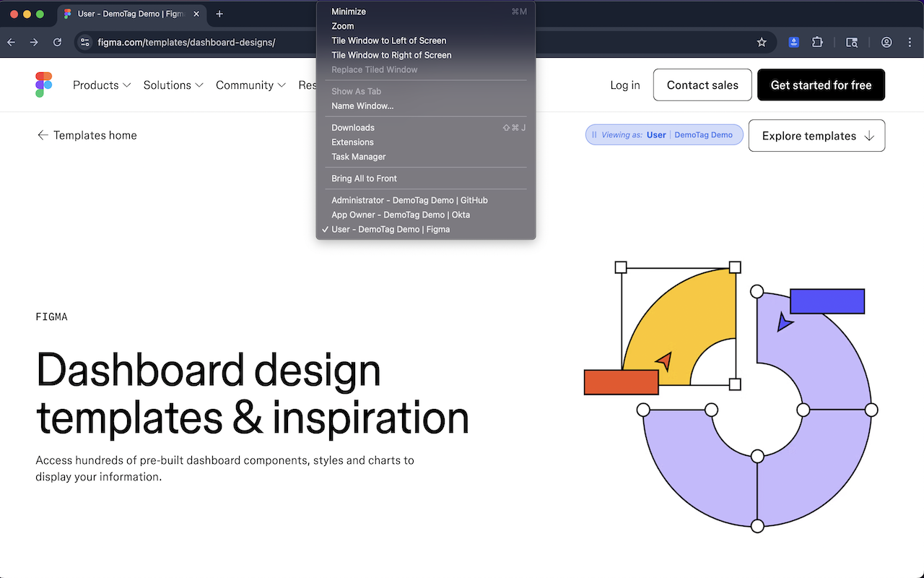
Task: Switch to Administrator - DemoTag Demo | GitHub window
Action: 426,200
